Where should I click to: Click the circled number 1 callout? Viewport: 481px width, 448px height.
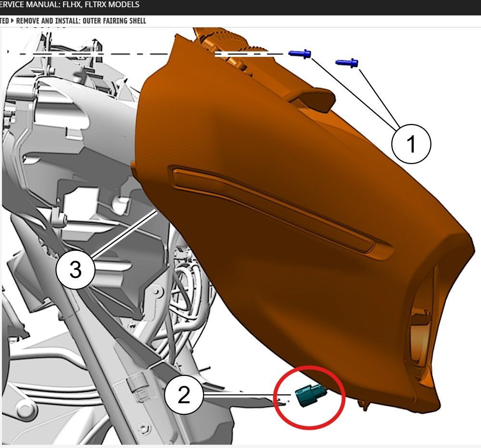[x=411, y=144]
